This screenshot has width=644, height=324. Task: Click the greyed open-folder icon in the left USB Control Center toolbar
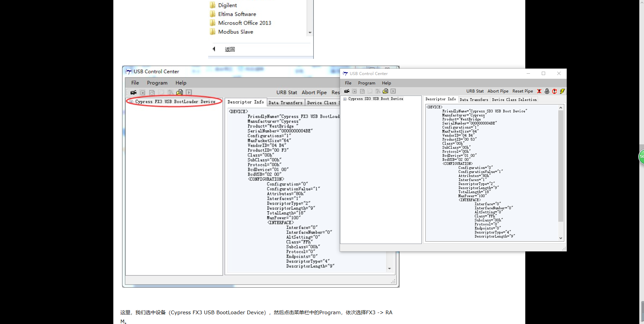click(161, 93)
